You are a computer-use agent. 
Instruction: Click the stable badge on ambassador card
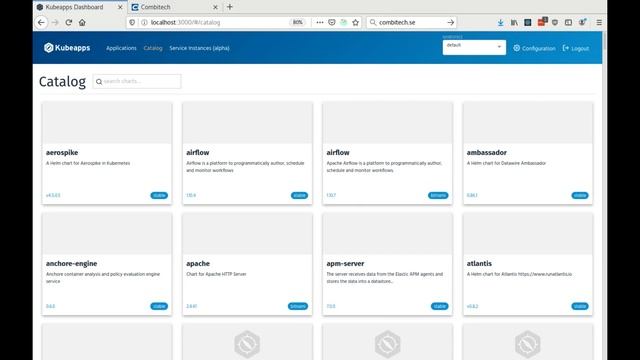tap(580, 196)
